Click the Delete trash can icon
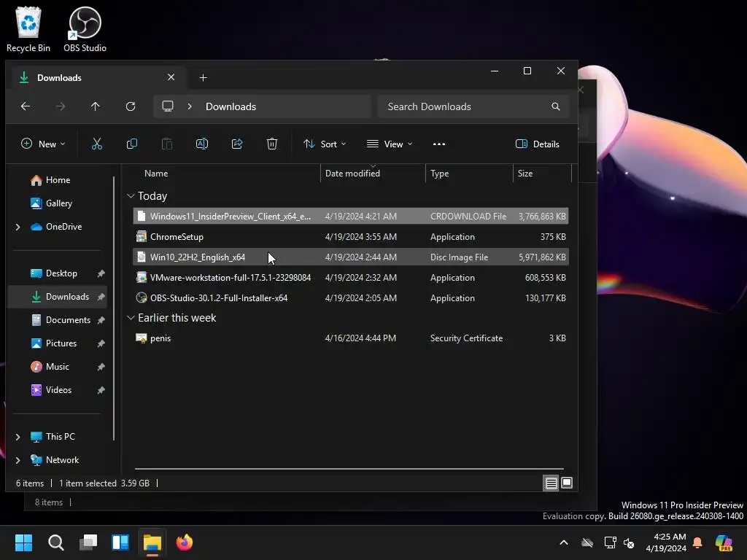This screenshot has height=560, width=747. [x=272, y=144]
